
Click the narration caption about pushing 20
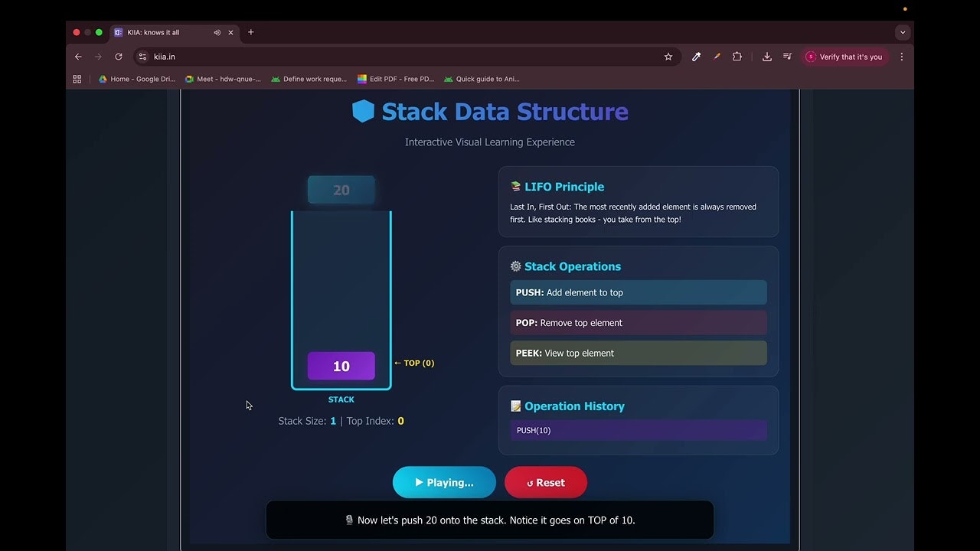(x=490, y=520)
